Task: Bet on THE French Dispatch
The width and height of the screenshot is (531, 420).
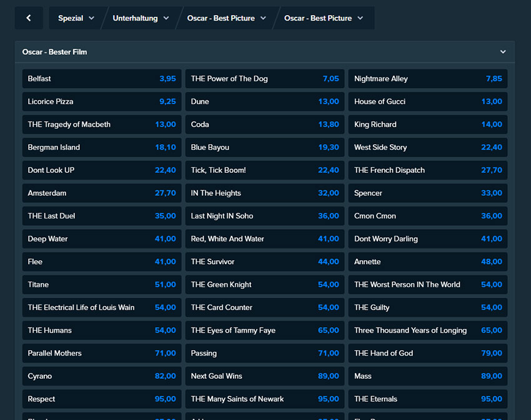Action: 428,170
